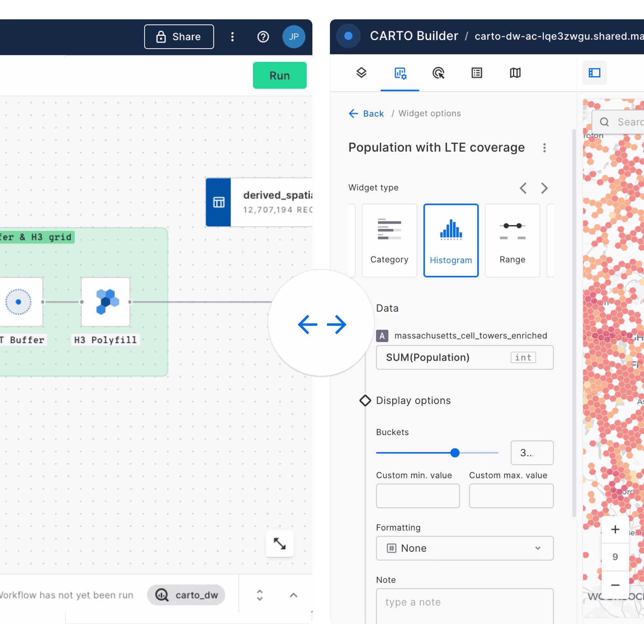
Task: Click the Buckets slider handle
Action: [455, 453]
